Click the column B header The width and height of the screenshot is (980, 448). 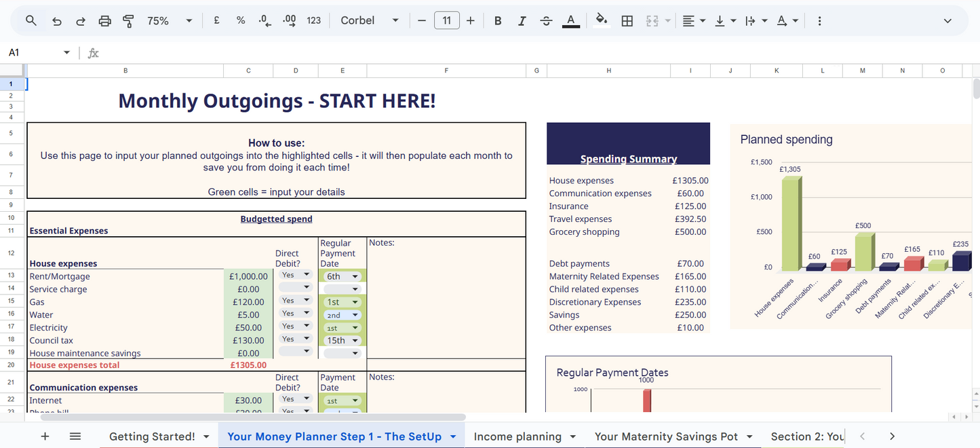click(125, 71)
